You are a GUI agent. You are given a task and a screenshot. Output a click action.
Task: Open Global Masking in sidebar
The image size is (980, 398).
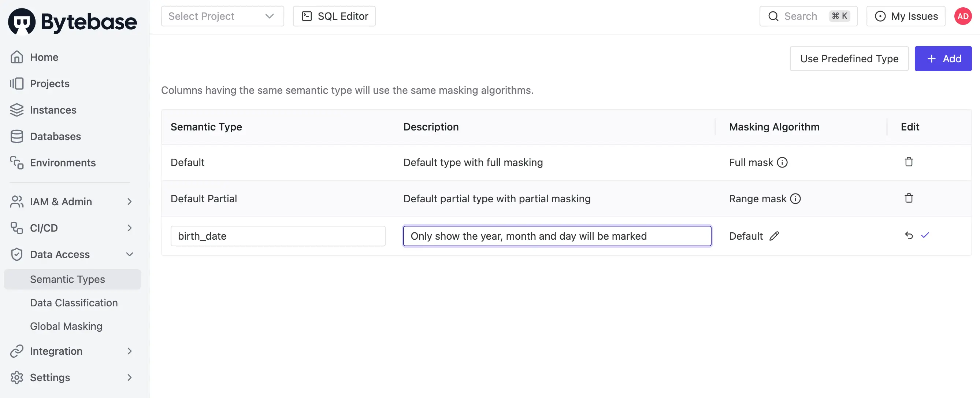[x=66, y=326]
